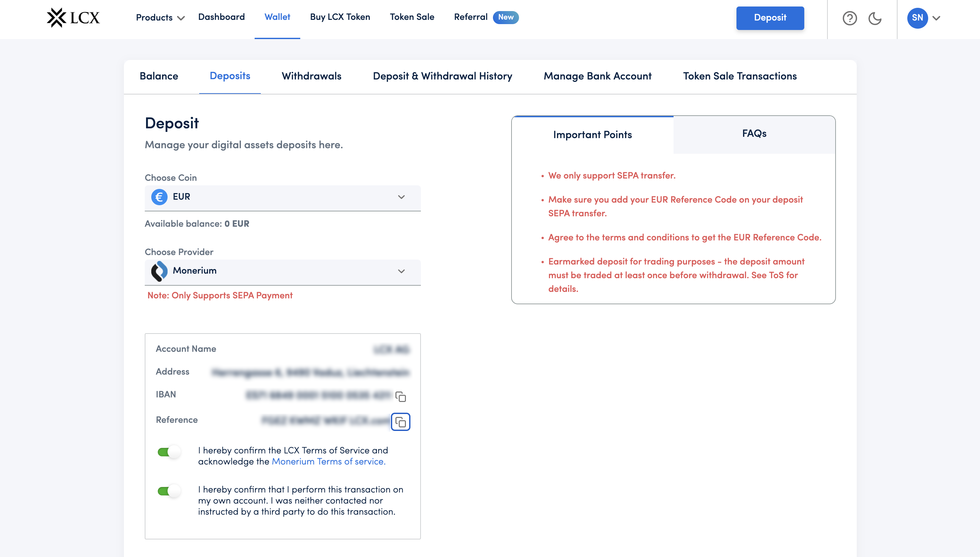
Task: Switch to the FAQs tab
Action: 754,134
